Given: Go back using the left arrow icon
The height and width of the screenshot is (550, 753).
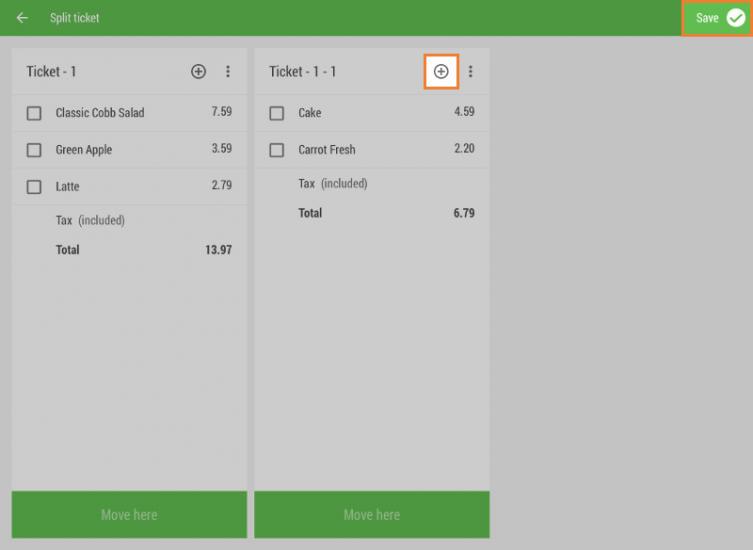Looking at the screenshot, I should click(22, 18).
